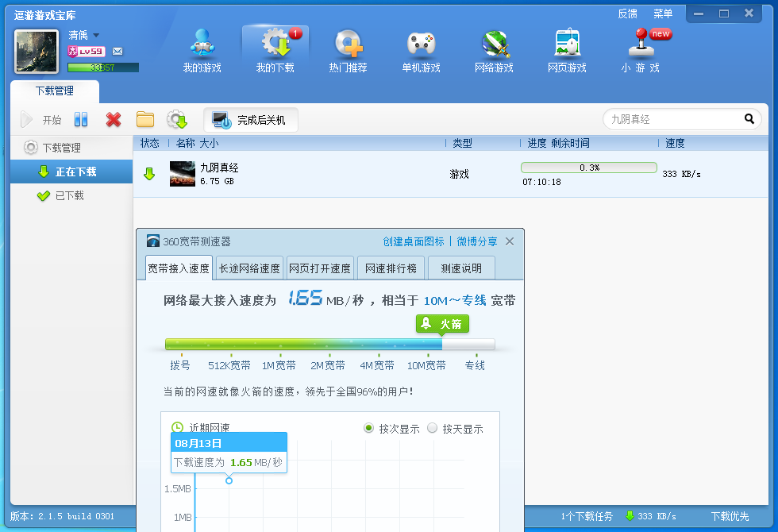Select 已下载 in the sidebar
This screenshot has width=778, height=532.
coord(71,195)
